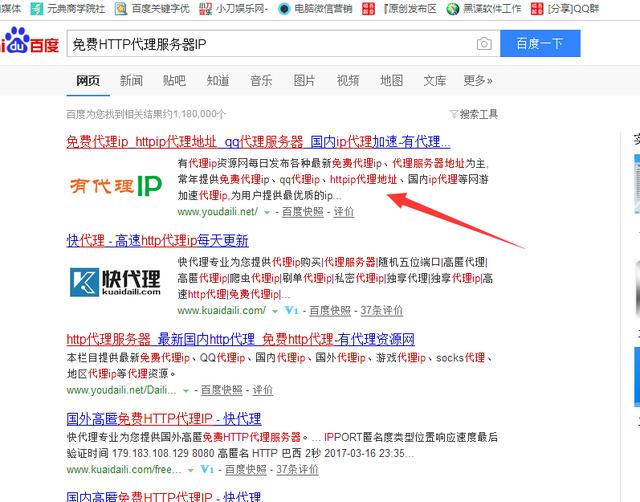Viewport: 640px width, 502px height.
Task: Open the 黑课软件工作 bookmark icon
Action: pyautogui.click(x=453, y=9)
